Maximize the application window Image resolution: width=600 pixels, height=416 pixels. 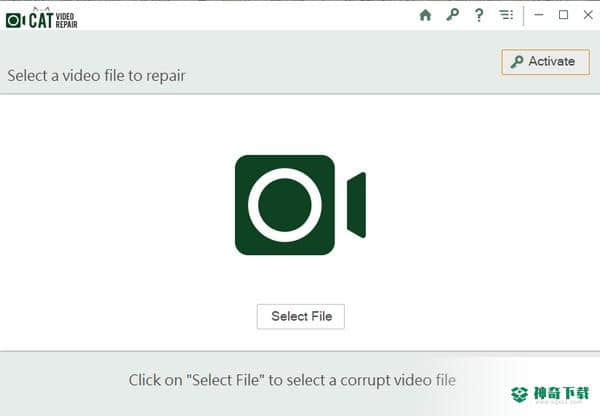[563, 15]
